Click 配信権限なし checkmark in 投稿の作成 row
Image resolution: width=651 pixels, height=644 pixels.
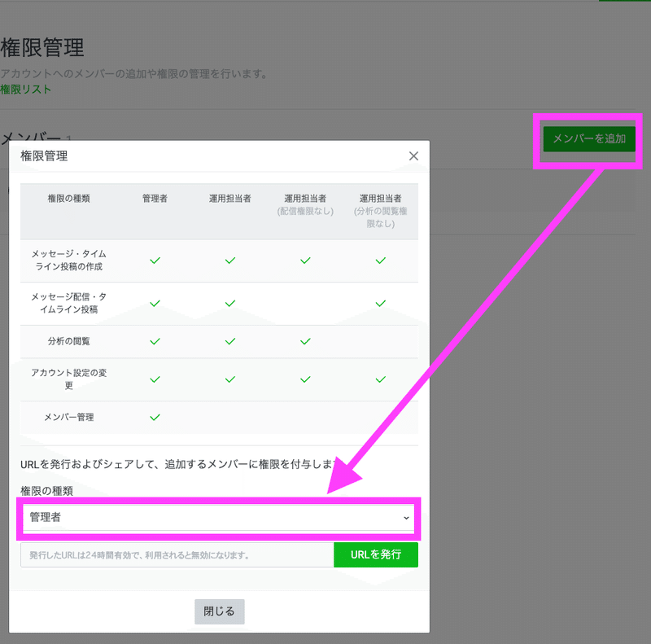[x=305, y=261]
